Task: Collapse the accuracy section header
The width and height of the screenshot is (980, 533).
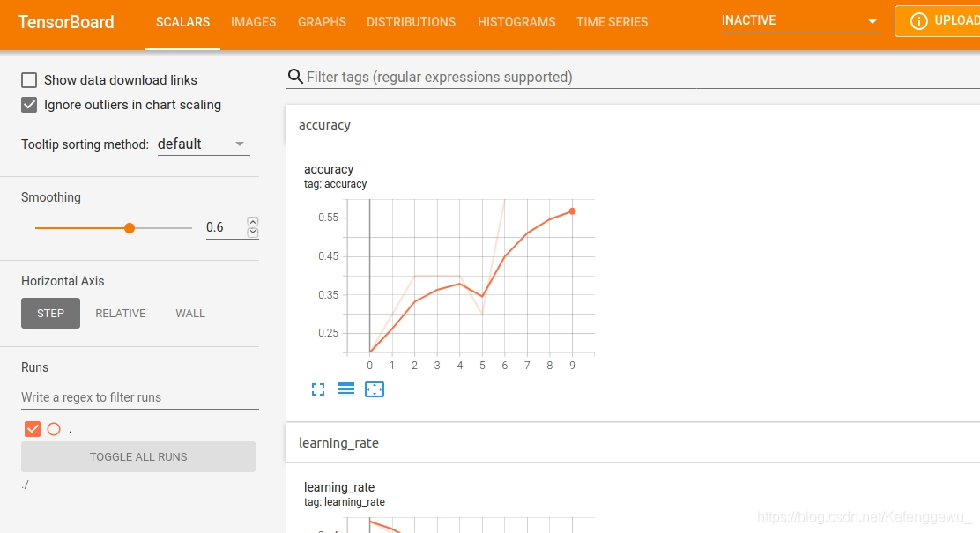Action: tap(633, 125)
